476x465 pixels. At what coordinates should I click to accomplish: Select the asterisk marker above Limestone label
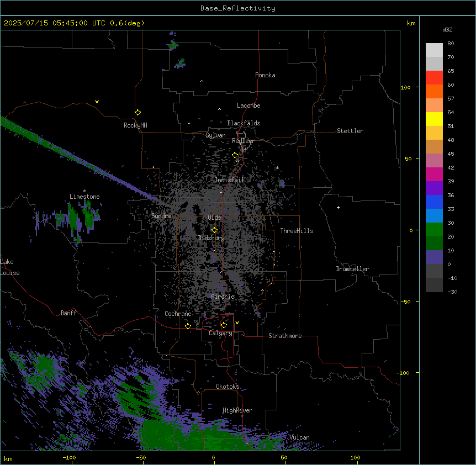84,191
